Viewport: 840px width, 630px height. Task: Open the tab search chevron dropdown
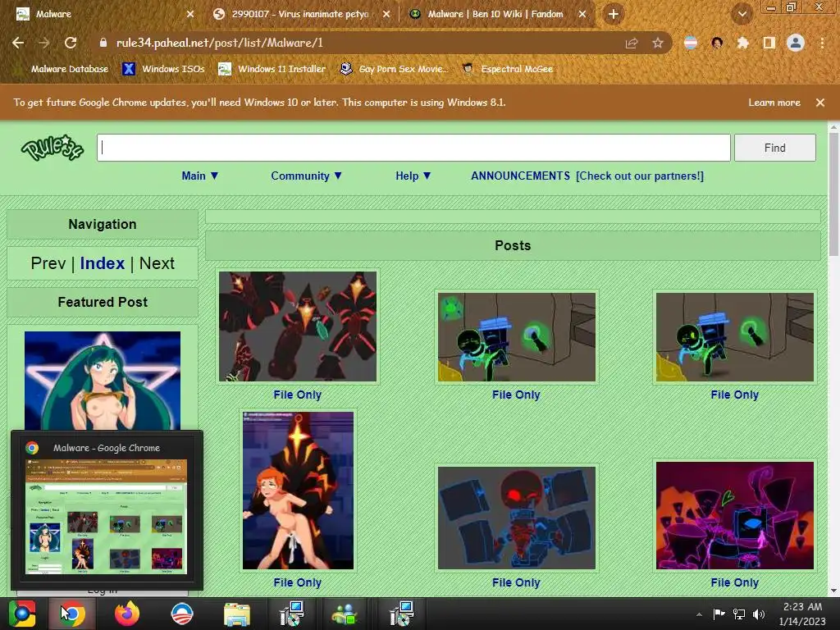pos(742,14)
